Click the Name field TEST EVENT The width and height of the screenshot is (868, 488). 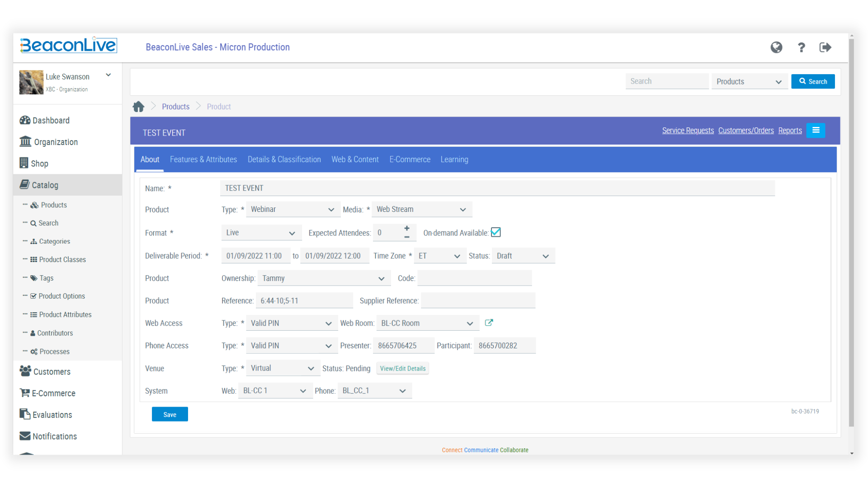497,188
